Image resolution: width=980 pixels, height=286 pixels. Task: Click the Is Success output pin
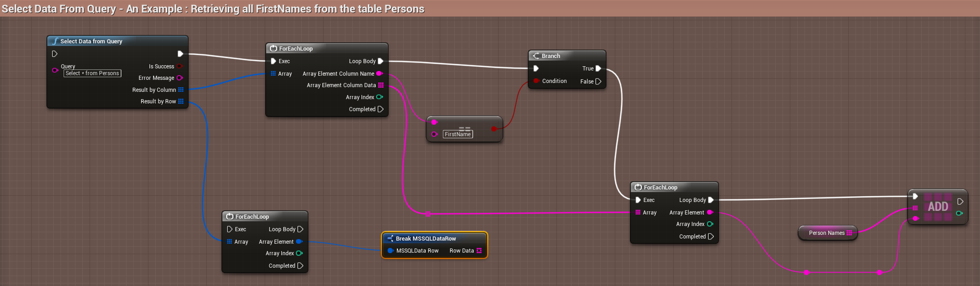(x=180, y=66)
